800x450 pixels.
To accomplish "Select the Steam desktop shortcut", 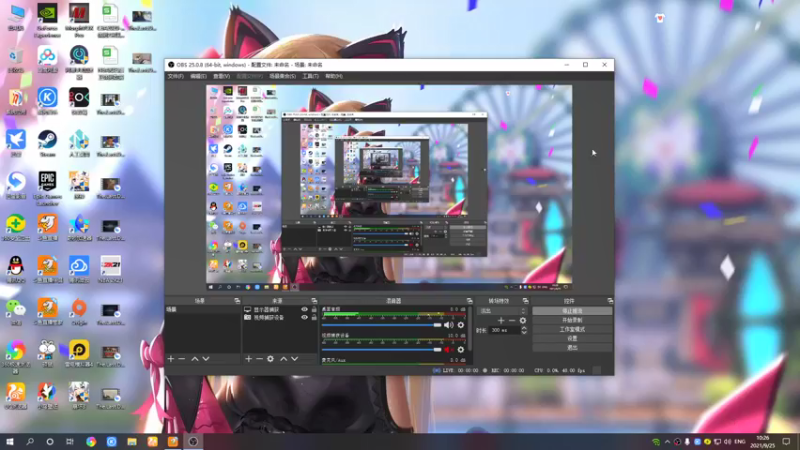I will point(47,143).
